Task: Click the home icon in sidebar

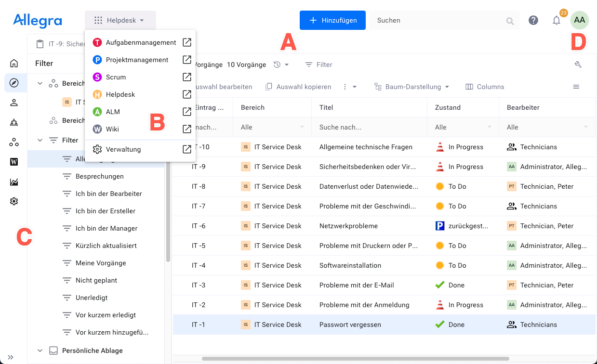Action: (14, 63)
